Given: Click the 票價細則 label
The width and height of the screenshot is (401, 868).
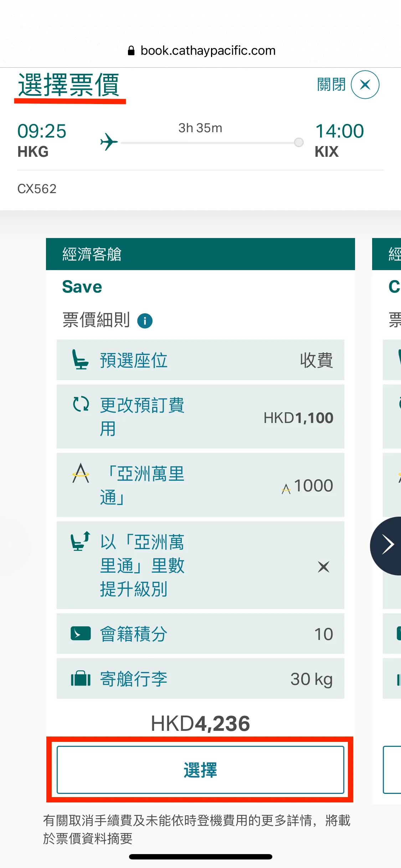Looking at the screenshot, I should pos(96,320).
